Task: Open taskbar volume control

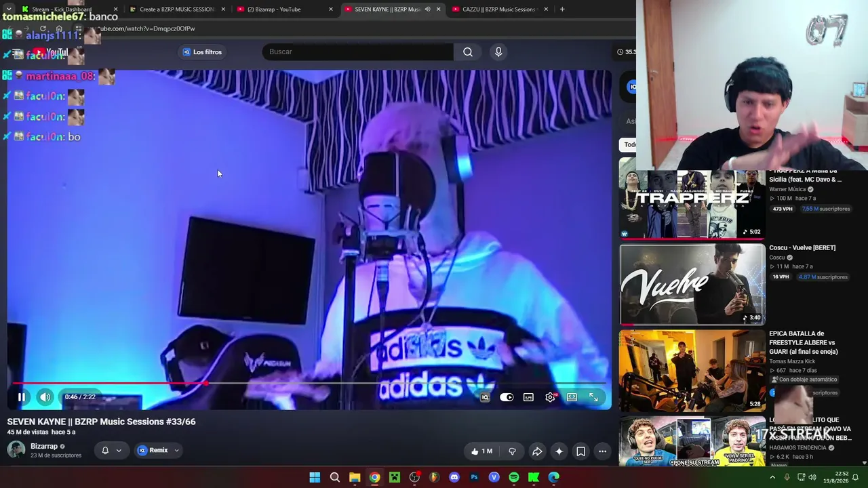Action: click(x=812, y=477)
